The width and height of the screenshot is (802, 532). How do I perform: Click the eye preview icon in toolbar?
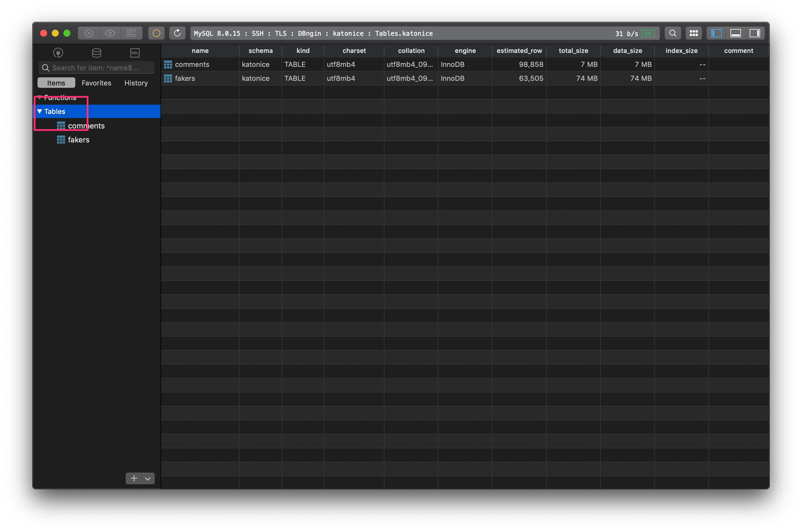click(110, 33)
